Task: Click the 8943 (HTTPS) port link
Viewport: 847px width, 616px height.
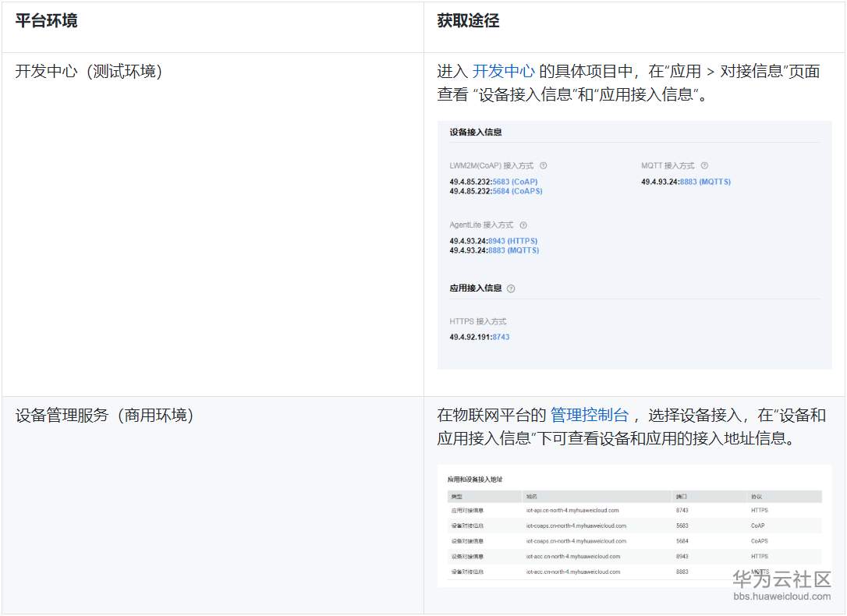Action: (x=512, y=241)
